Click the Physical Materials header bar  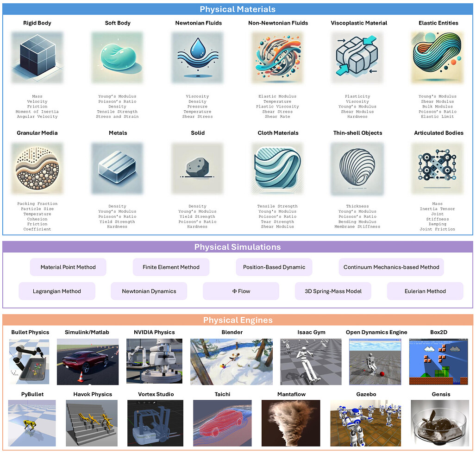pyautogui.click(x=238, y=9)
